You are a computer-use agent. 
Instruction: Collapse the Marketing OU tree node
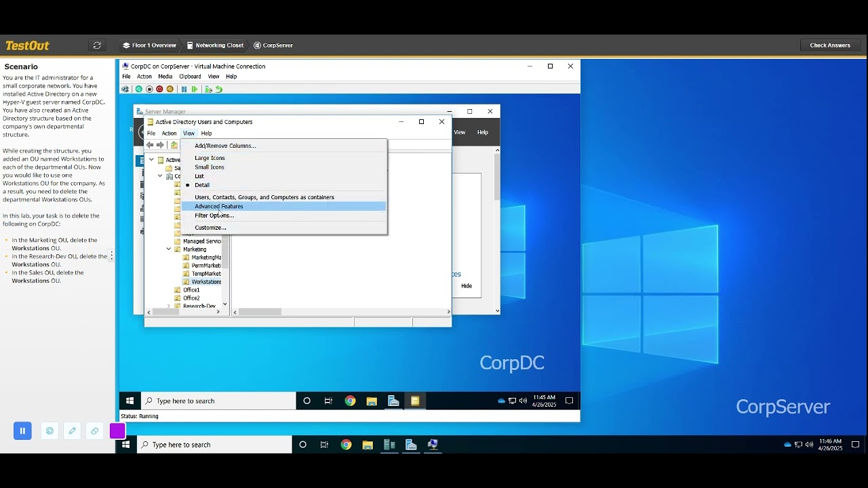[169, 249]
